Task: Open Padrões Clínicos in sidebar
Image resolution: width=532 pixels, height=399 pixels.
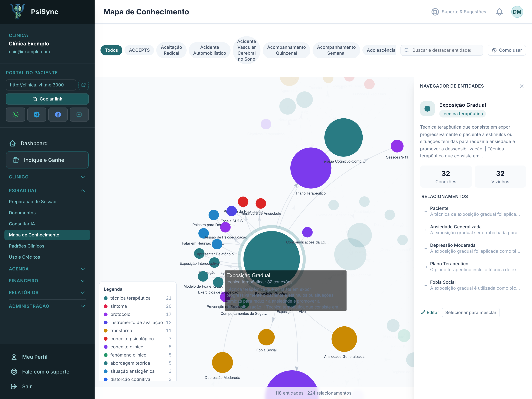Action: coord(26,246)
